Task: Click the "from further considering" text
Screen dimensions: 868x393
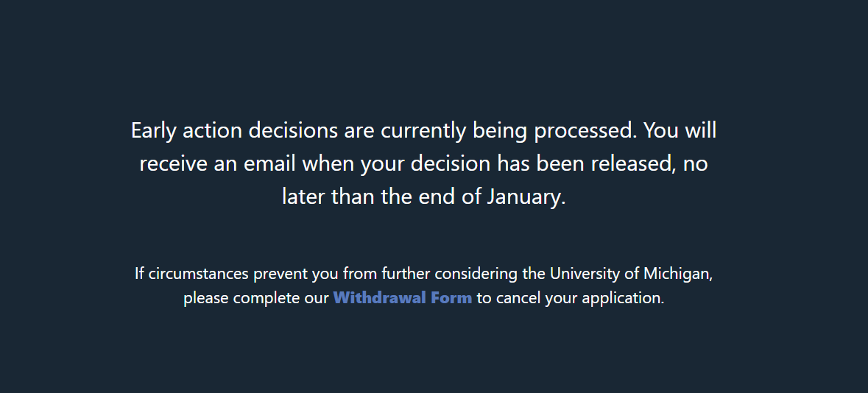Action: click(430, 274)
